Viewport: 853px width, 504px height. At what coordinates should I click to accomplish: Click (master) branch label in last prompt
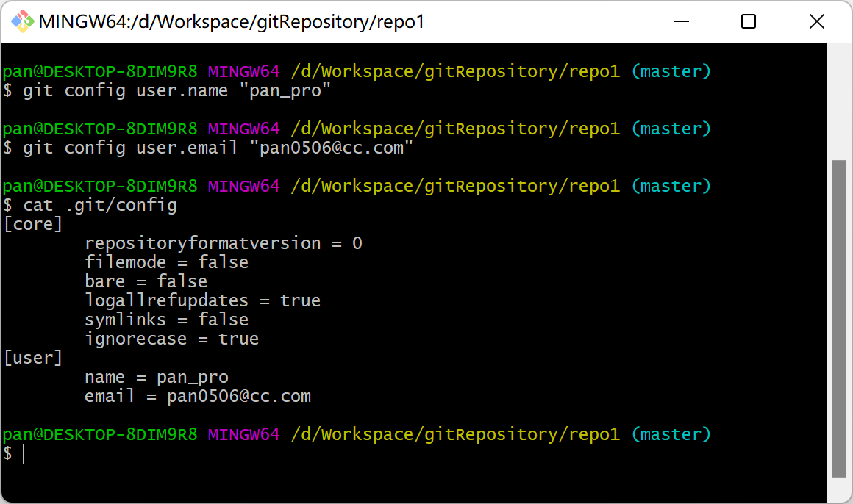[x=671, y=434]
